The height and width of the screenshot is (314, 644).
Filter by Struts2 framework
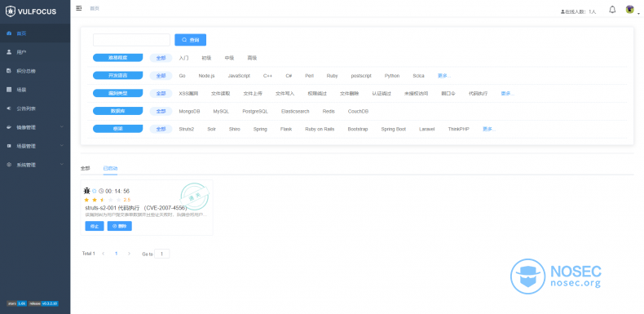tap(187, 129)
